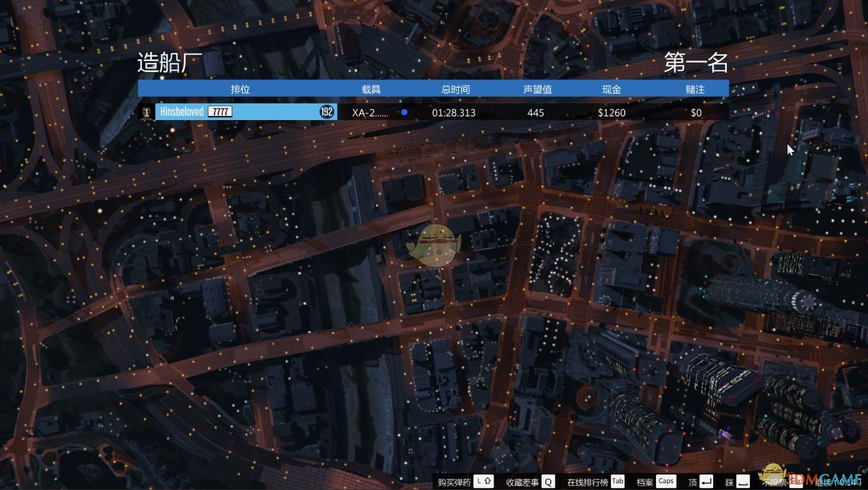
Task: Click the position number 1 box
Action: point(146,112)
